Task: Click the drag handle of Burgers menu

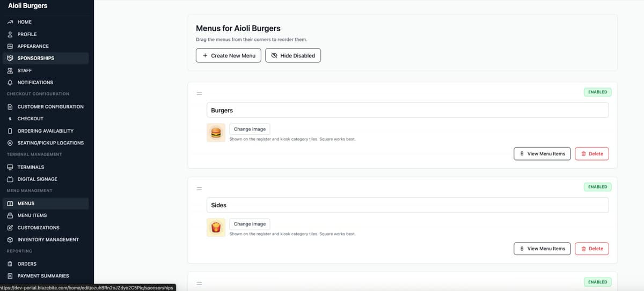Action: [x=199, y=94]
